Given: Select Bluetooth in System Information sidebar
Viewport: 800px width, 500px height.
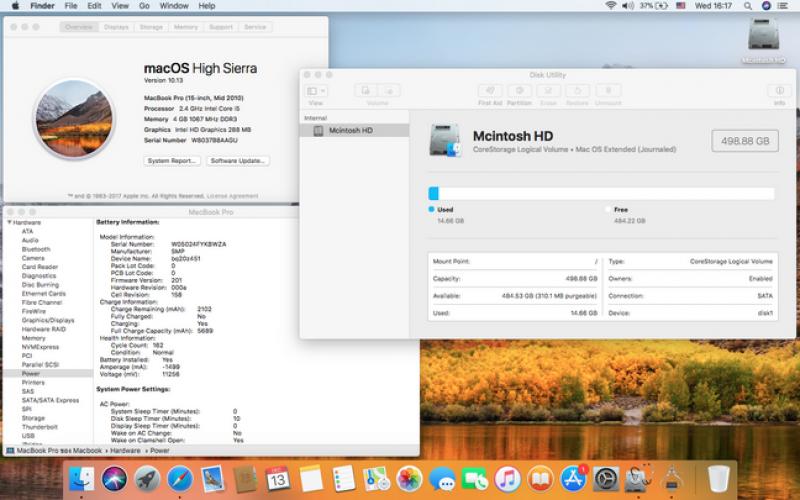Looking at the screenshot, I should tap(36, 249).
